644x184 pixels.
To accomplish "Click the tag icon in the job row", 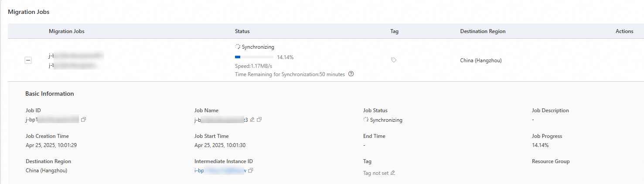I will (x=394, y=60).
